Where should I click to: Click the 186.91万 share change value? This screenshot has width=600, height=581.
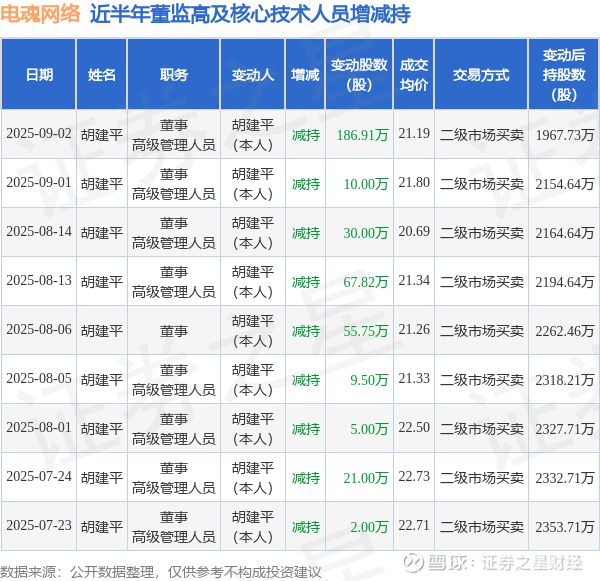(362, 135)
